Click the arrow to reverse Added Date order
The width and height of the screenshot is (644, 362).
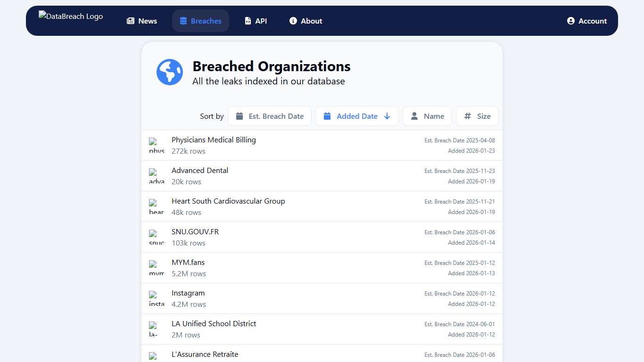(387, 116)
